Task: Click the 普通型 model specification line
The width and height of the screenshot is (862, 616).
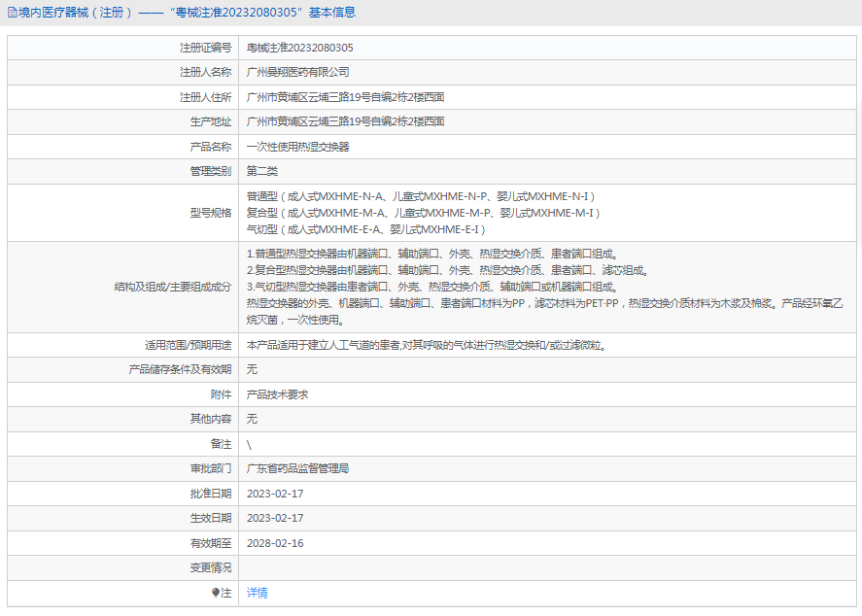Action: 421,196
